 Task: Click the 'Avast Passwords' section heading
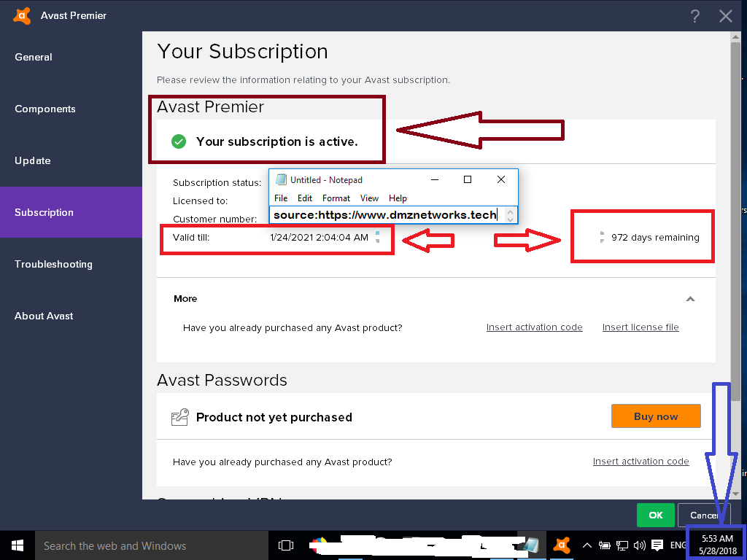tap(222, 380)
